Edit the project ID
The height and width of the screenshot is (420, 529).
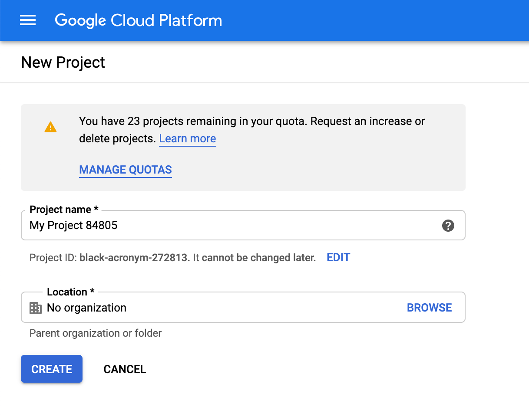338,257
